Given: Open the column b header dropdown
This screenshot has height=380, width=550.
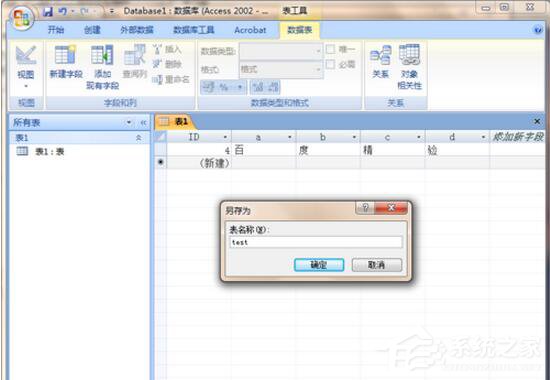Looking at the screenshot, I should tap(354, 137).
